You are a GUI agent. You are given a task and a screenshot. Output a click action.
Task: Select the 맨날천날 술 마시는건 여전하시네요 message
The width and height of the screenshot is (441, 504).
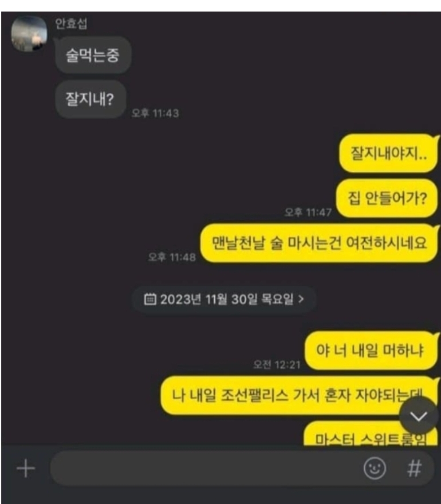(319, 243)
